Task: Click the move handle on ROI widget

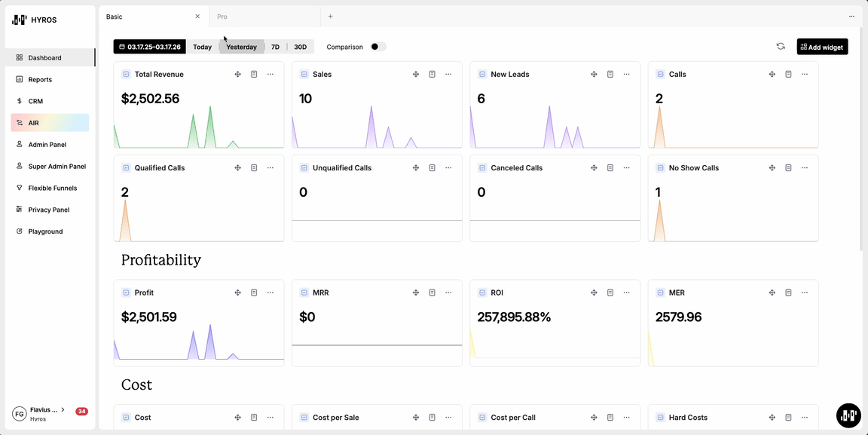Action: tap(594, 293)
